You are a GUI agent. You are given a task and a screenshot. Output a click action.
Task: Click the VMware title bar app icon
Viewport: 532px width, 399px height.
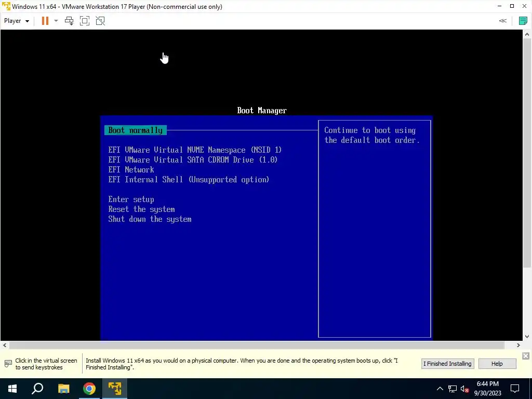pyautogui.click(x=6, y=6)
